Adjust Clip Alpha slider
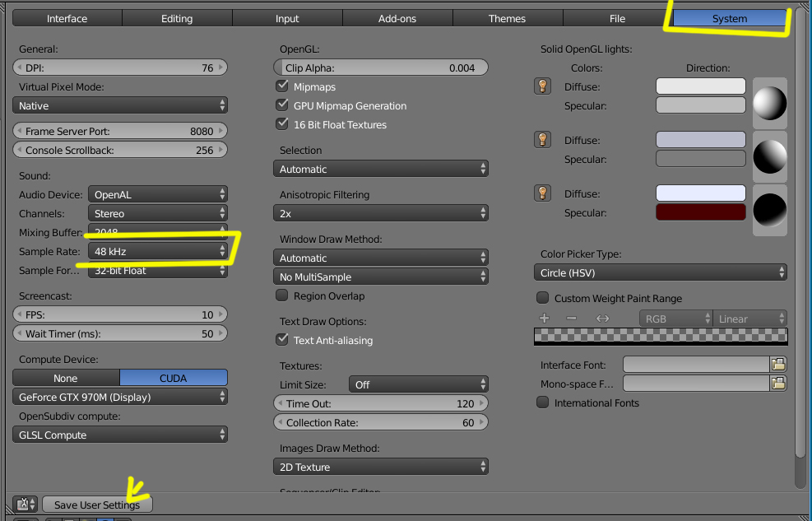This screenshot has height=521, width=812. [x=381, y=67]
